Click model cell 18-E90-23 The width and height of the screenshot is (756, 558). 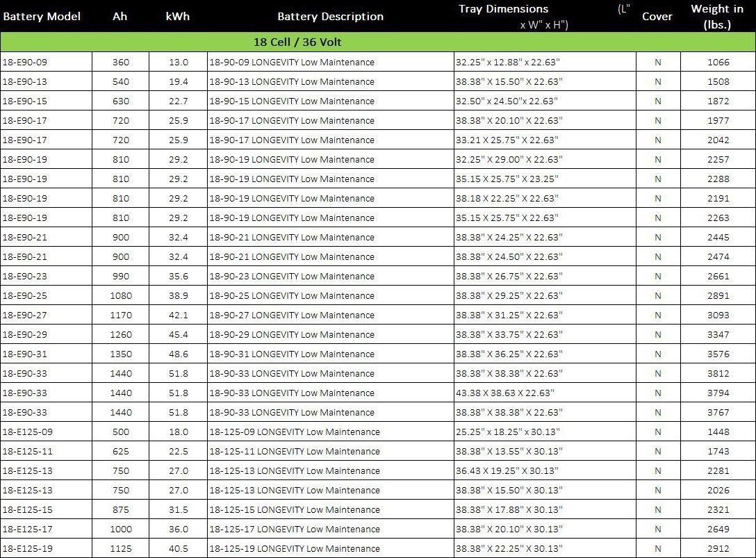(x=24, y=277)
